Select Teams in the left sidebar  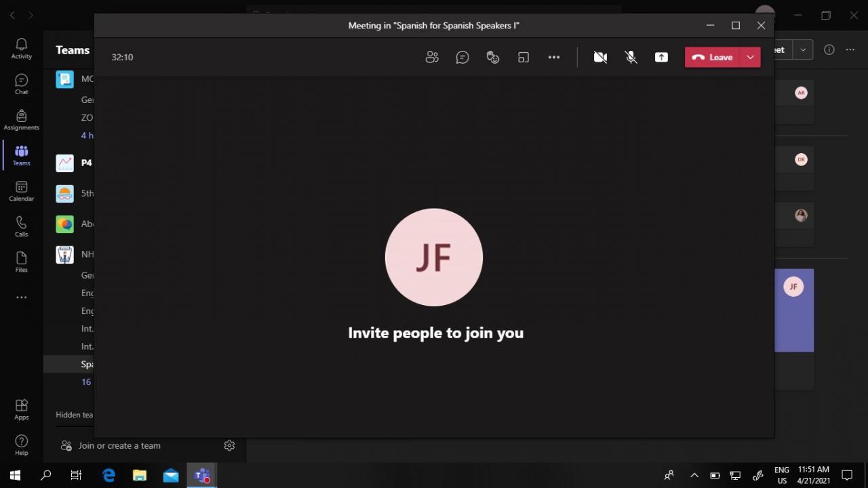pos(22,156)
